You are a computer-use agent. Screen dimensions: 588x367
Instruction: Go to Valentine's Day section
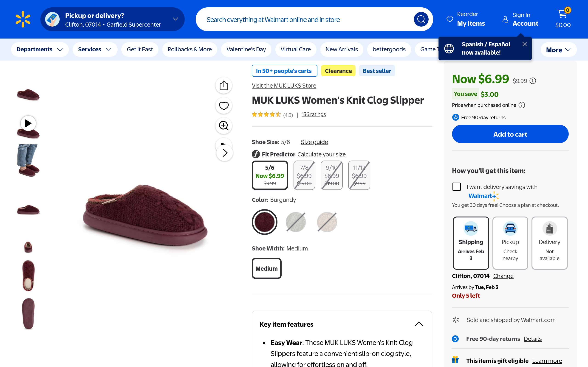click(x=246, y=50)
